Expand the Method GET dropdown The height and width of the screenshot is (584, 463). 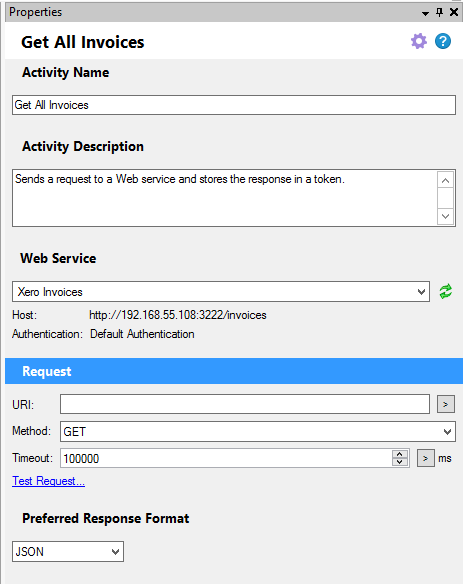[x=447, y=432]
